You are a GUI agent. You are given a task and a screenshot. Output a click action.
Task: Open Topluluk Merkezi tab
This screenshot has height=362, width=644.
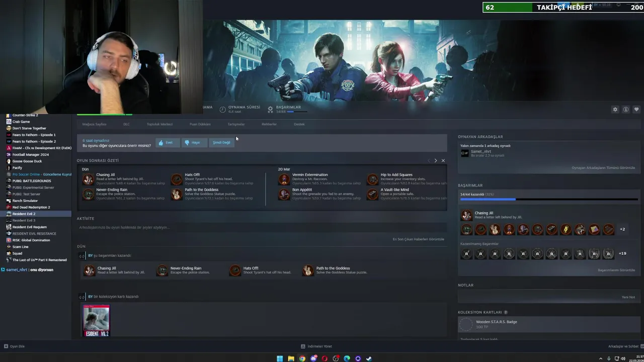[159, 124]
